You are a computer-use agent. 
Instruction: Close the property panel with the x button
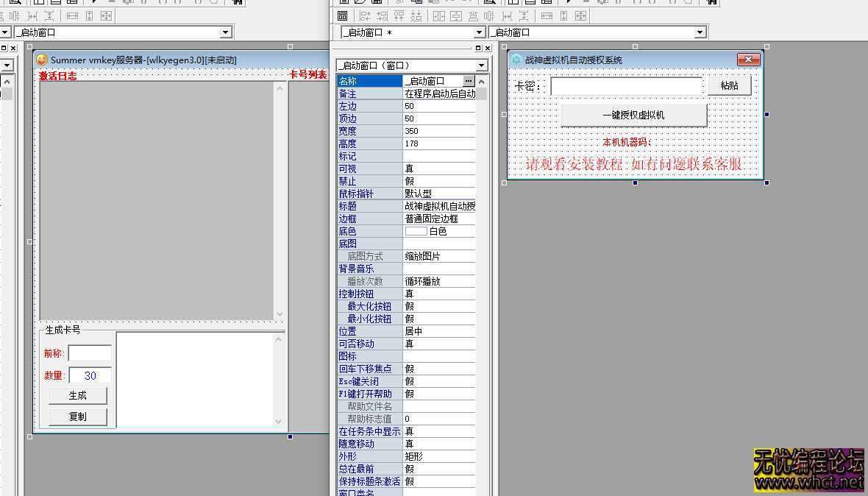(488, 48)
